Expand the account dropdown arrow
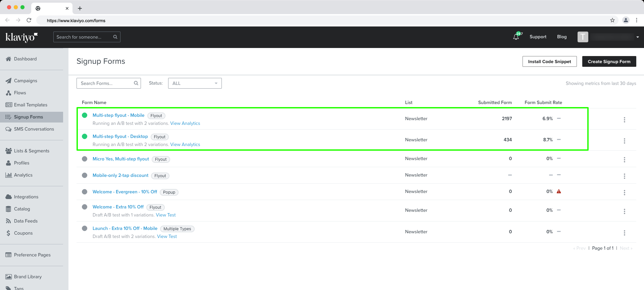The height and width of the screenshot is (290, 644). [x=638, y=37]
